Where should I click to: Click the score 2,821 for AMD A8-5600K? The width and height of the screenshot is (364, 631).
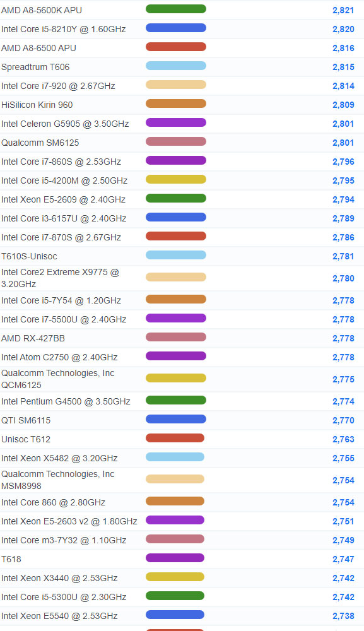click(343, 10)
